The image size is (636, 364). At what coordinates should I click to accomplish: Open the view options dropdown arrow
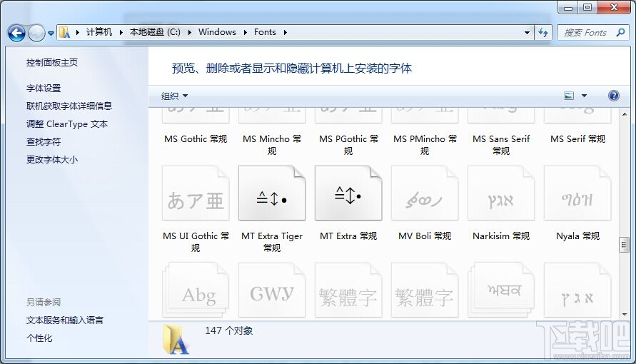(584, 96)
